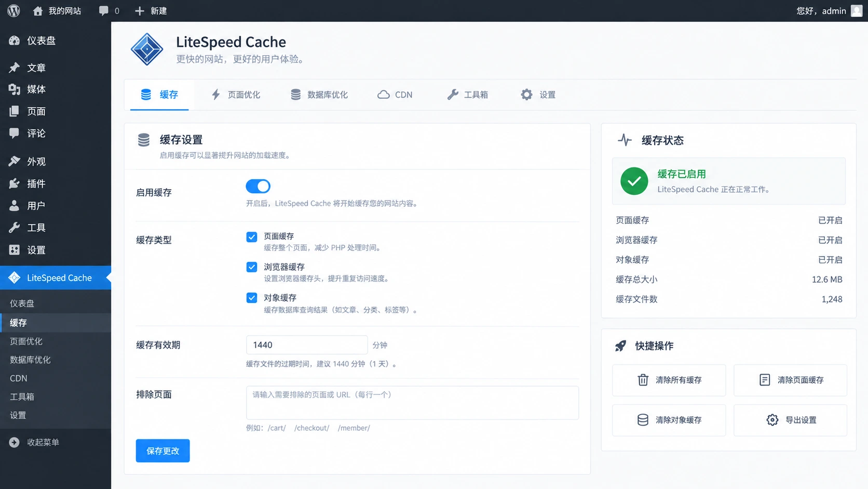868x489 pixels.
Task: Open the 设置 tab with gear icon
Action: coord(538,95)
